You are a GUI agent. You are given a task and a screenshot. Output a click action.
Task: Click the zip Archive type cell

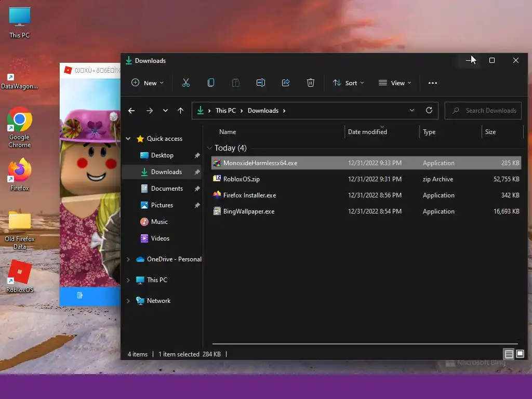pos(437,179)
